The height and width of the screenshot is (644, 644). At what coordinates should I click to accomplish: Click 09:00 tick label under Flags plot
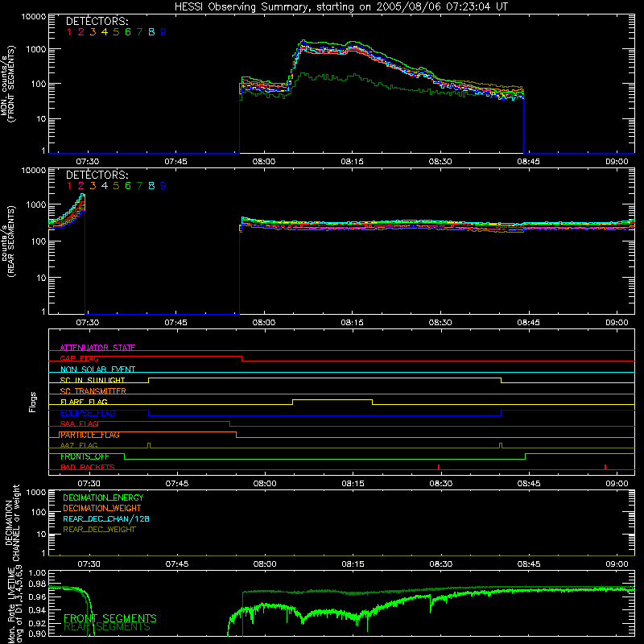tap(617, 484)
